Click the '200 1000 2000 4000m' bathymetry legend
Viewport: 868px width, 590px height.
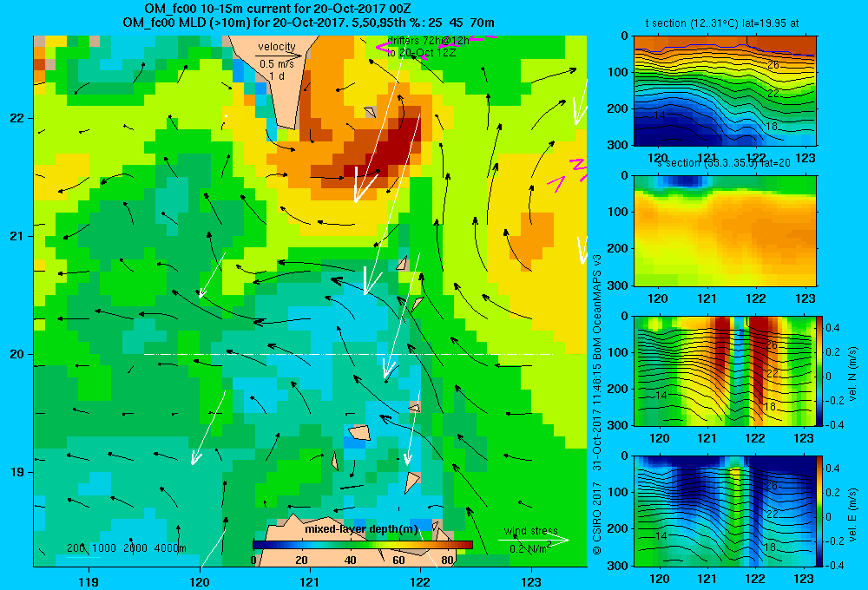click(x=126, y=548)
